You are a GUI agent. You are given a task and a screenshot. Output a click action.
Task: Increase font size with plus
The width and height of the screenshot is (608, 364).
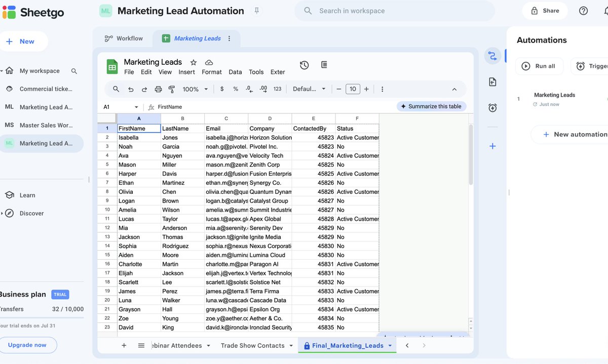tap(366, 89)
